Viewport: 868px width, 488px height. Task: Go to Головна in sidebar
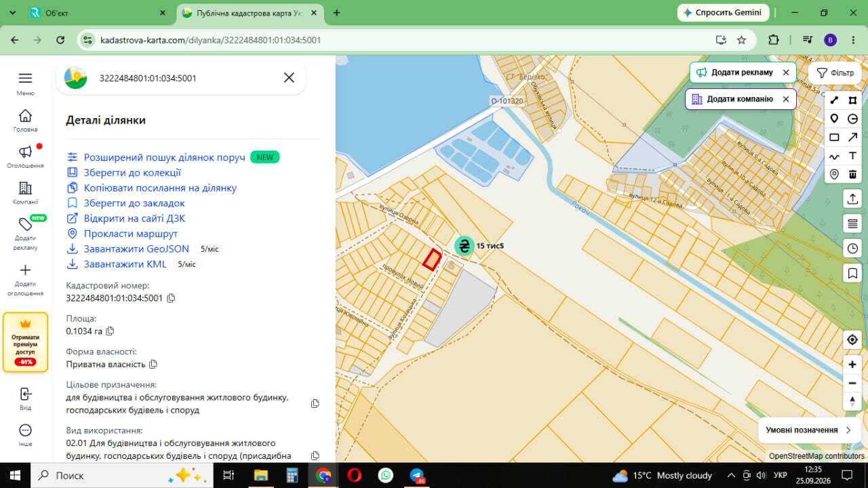click(25, 120)
